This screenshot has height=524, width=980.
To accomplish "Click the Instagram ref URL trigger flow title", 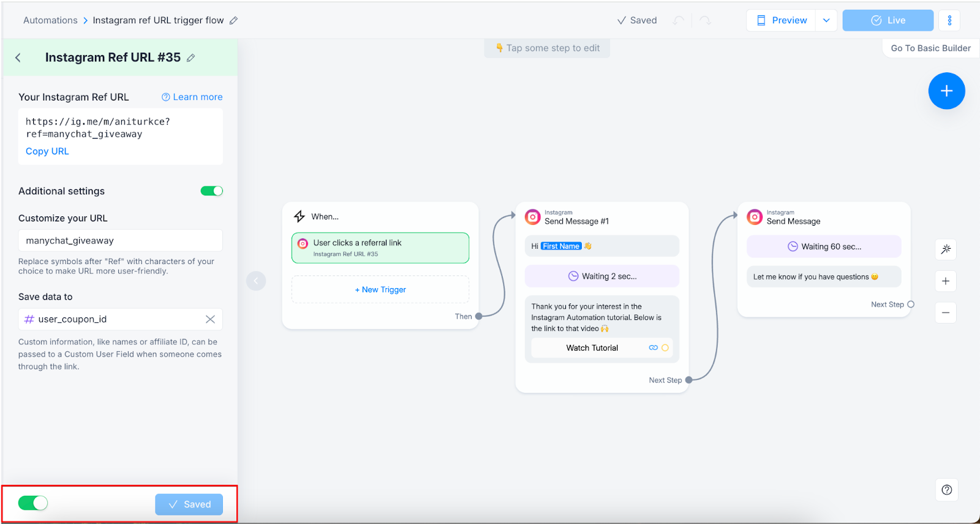I will coord(158,20).
